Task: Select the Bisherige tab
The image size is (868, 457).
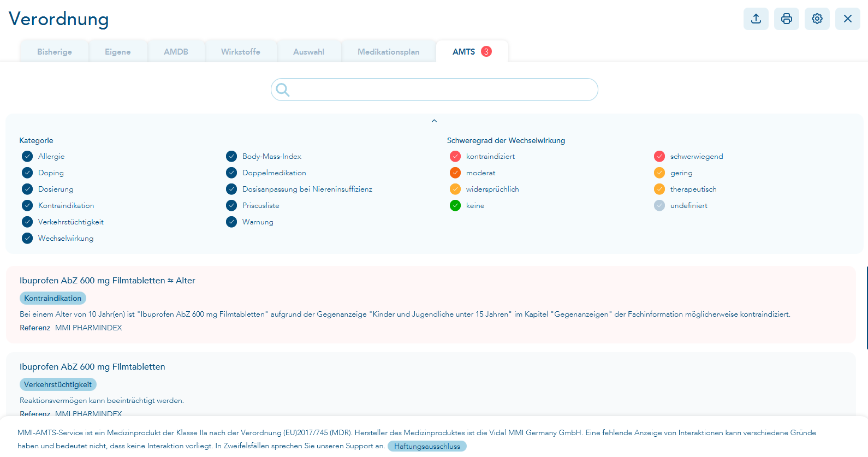Action: click(55, 52)
